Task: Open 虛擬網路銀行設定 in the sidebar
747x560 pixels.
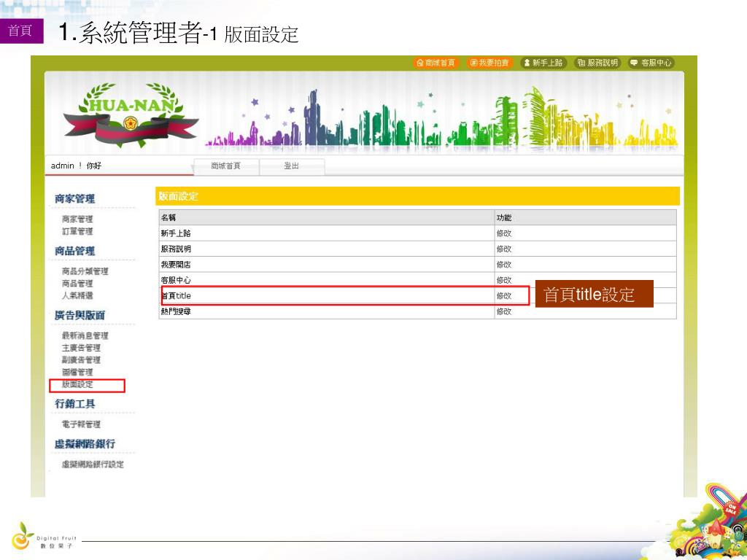Action: point(93,464)
